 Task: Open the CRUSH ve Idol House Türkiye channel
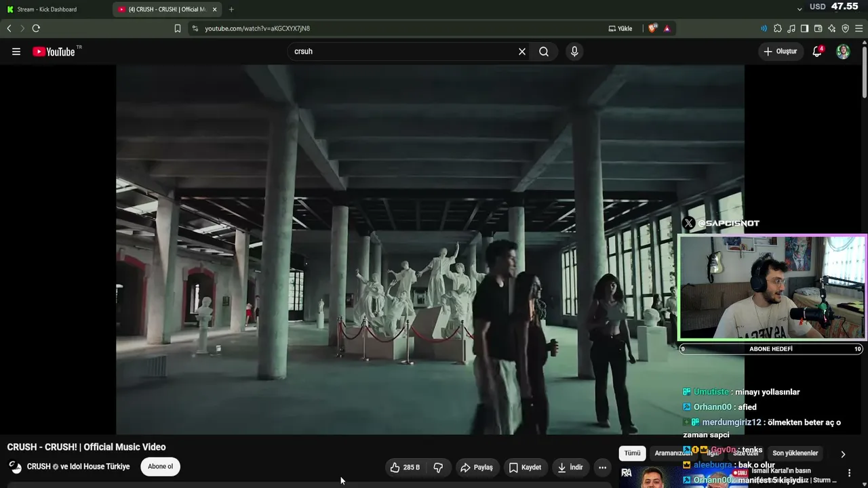(78, 467)
